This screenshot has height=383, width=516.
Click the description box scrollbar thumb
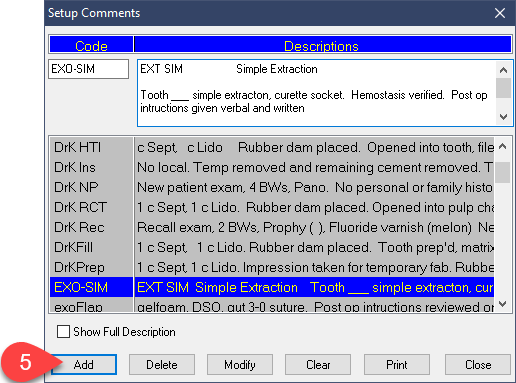pos(503,88)
